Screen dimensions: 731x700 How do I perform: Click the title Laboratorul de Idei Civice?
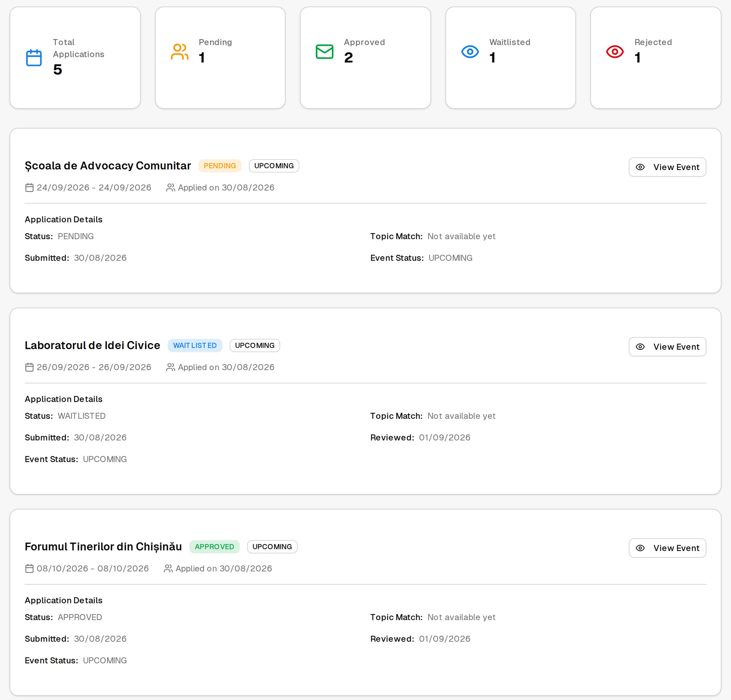coord(93,345)
